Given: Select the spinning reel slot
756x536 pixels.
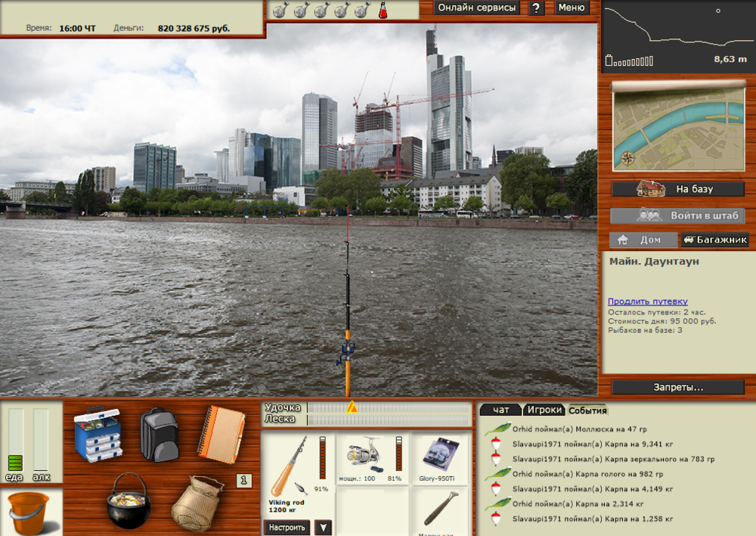Looking at the screenshot, I should coord(372,458).
